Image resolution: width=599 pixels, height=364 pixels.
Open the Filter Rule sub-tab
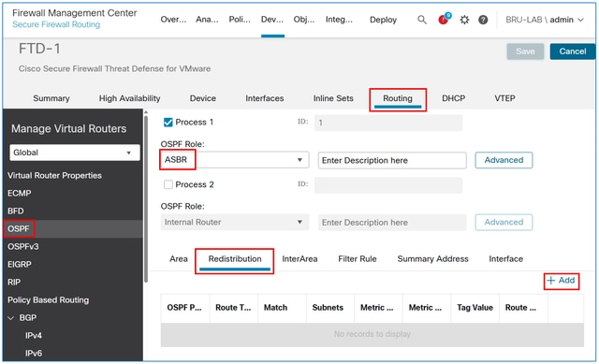point(358,258)
